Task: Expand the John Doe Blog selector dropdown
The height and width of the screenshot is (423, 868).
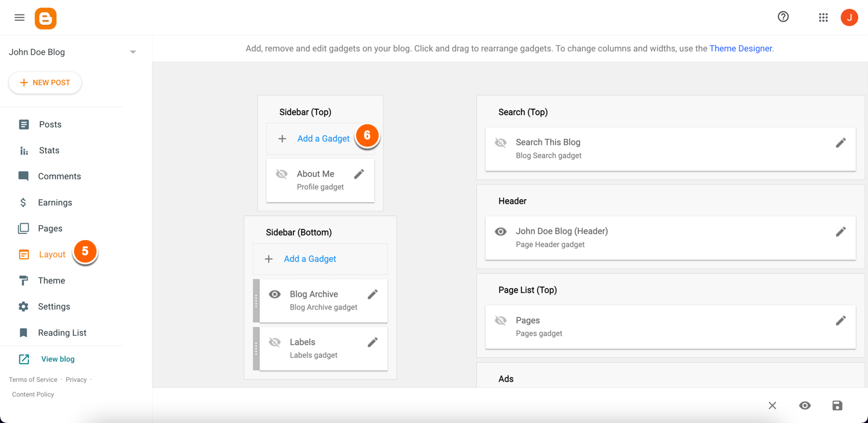Action: 133,52
